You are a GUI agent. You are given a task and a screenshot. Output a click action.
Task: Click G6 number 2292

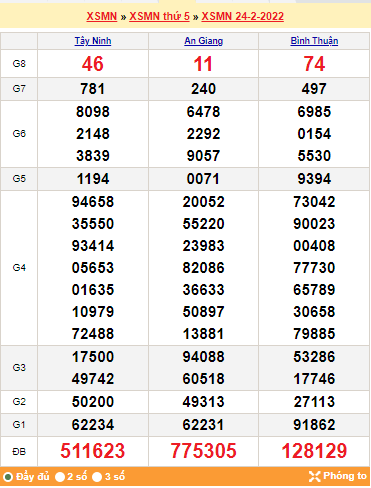click(203, 134)
